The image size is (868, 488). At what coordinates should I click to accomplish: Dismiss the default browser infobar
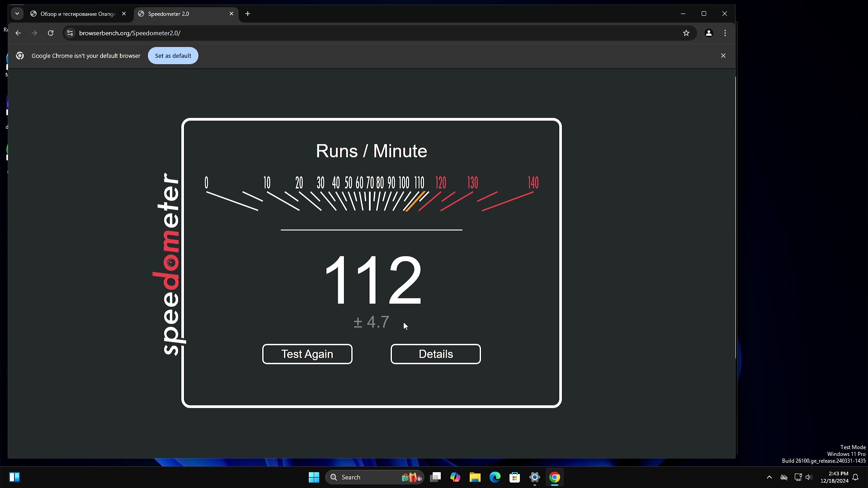click(723, 56)
